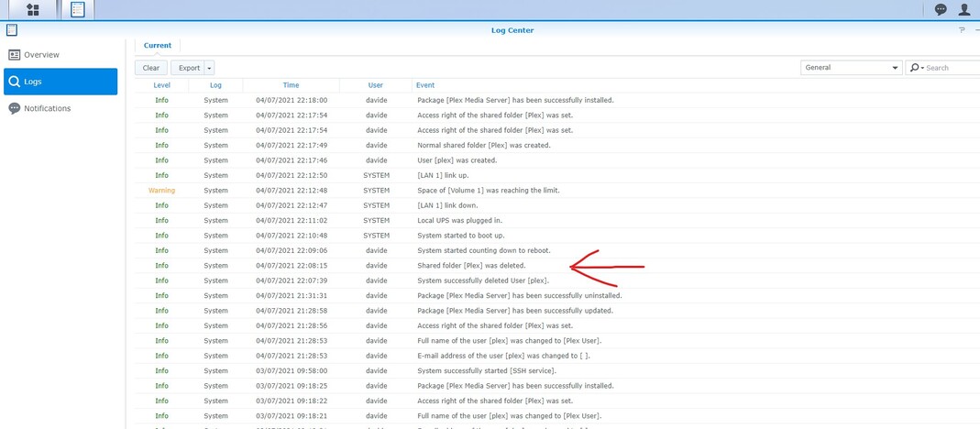Select 'System started to boot up' event
980x429 pixels.
pyautogui.click(x=460, y=236)
